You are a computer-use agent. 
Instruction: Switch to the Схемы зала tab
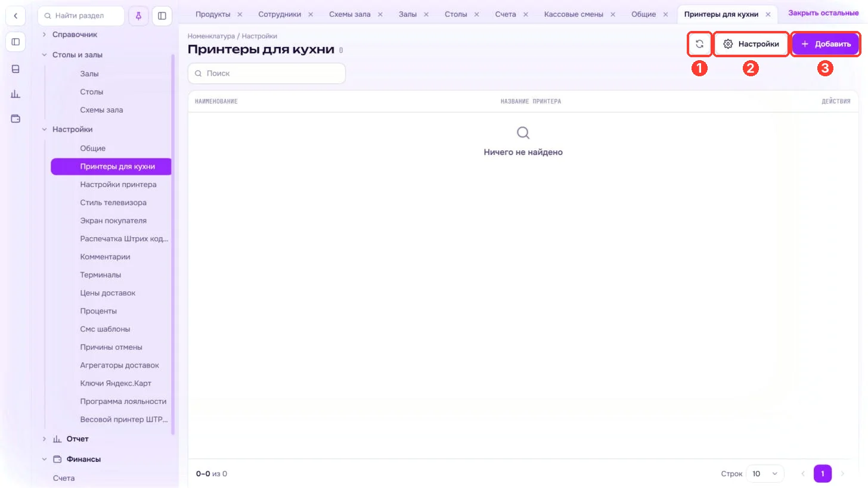(350, 14)
